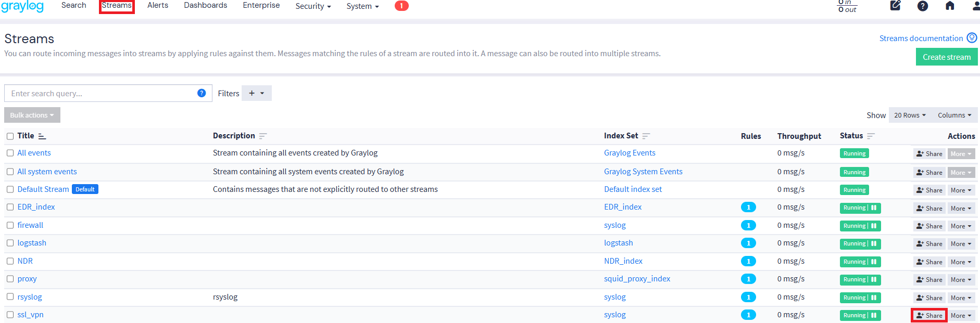Open the help question mark icon
Viewport: 980px width, 323px height.
click(922, 6)
